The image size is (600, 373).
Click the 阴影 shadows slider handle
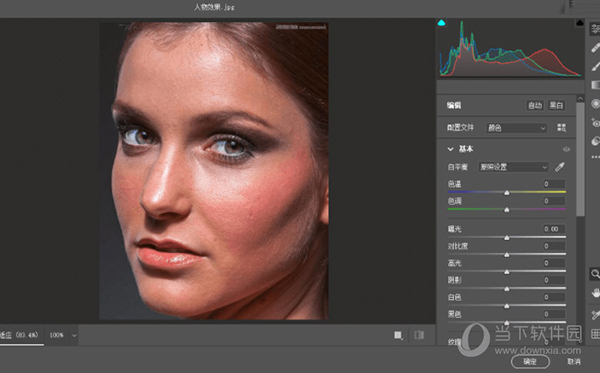coord(507,289)
